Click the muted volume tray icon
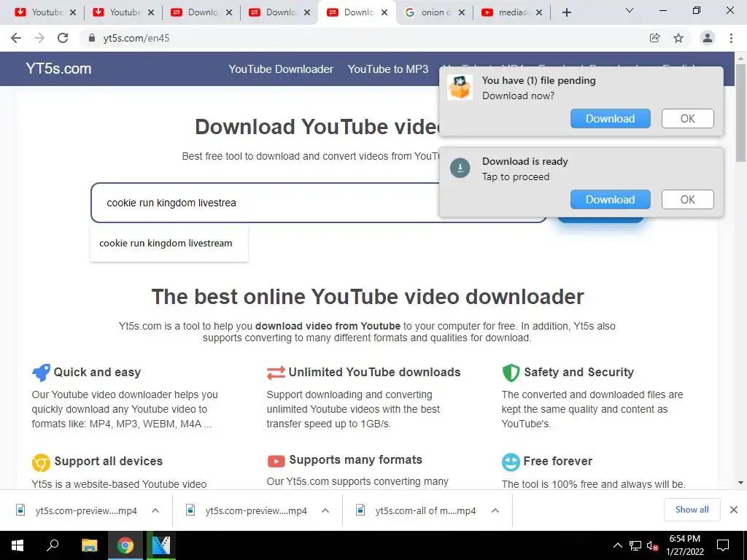 [x=652, y=545]
